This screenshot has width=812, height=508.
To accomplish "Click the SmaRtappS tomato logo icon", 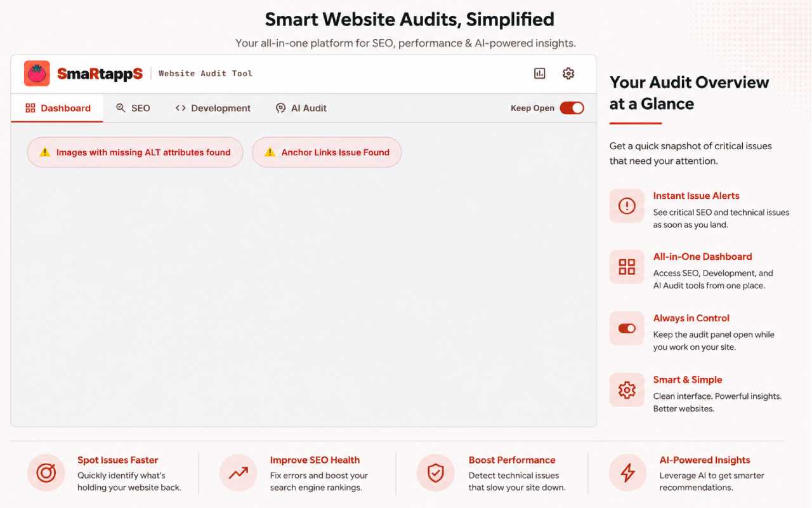I will click(37, 74).
